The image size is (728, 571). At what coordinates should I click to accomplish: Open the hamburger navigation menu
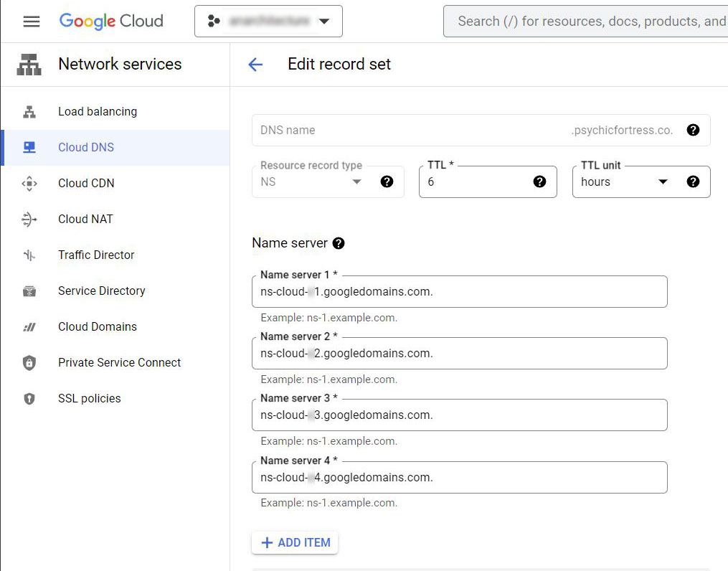32,22
